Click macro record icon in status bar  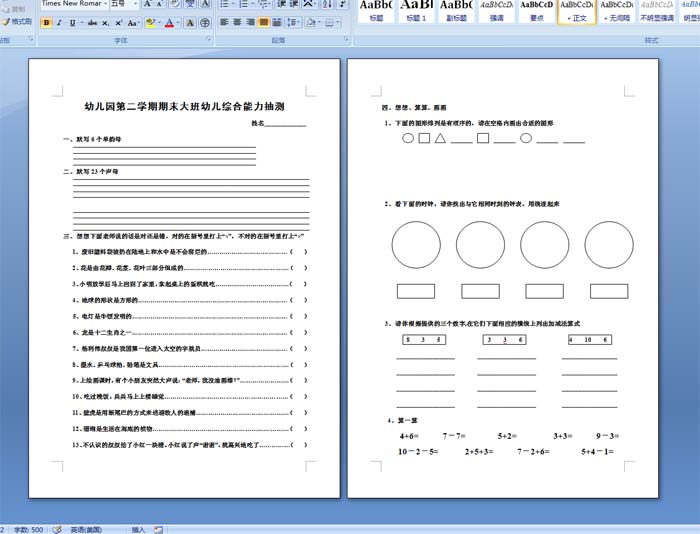(158, 530)
